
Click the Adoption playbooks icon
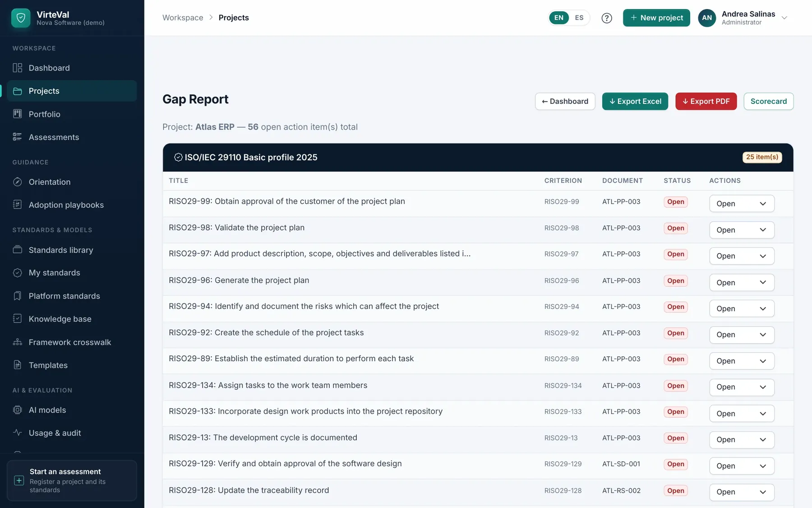pyautogui.click(x=18, y=205)
